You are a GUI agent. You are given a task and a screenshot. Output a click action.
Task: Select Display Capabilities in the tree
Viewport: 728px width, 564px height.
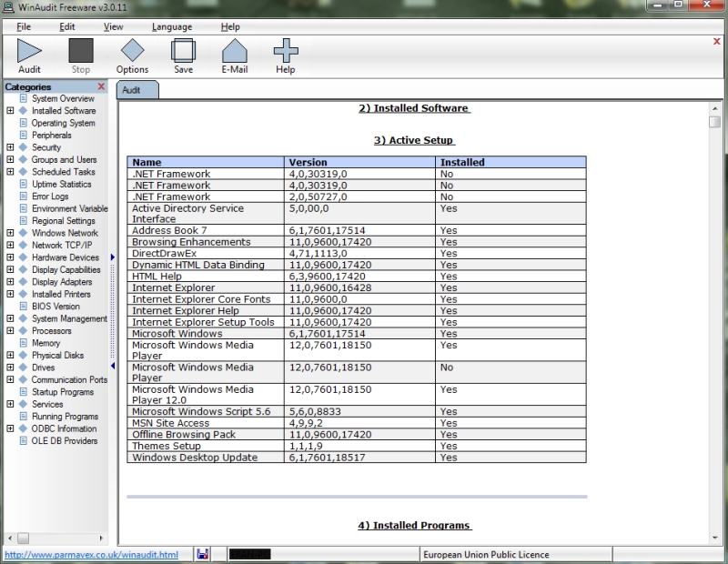pos(66,269)
